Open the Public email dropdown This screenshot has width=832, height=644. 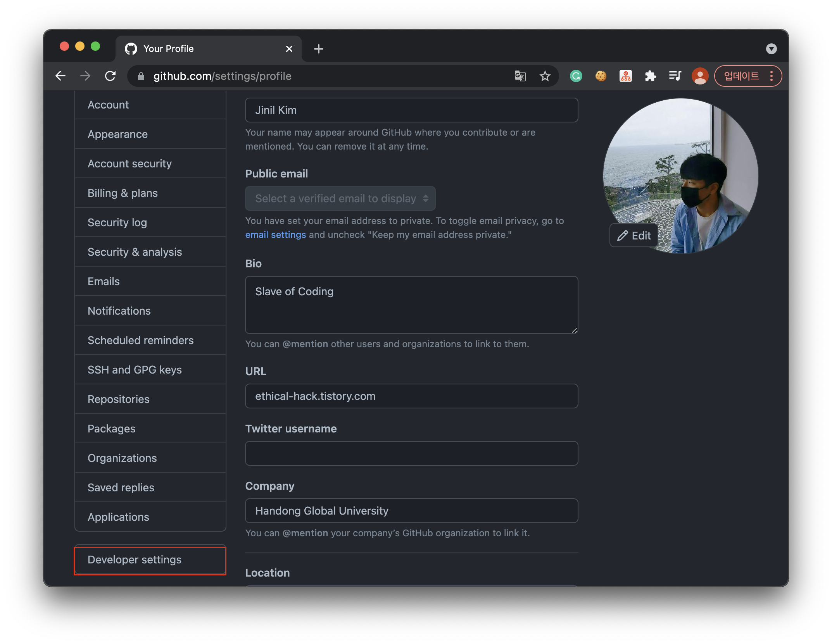[340, 198]
